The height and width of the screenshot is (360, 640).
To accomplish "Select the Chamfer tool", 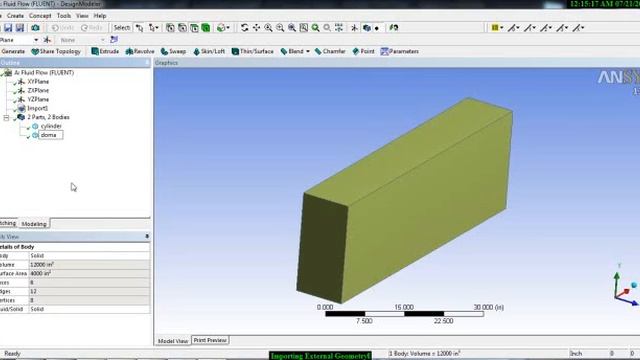I will (330, 51).
